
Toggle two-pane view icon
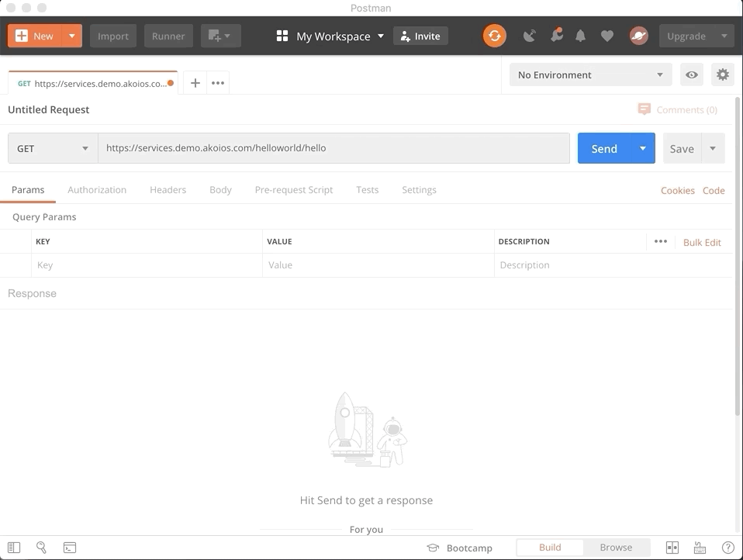point(672,548)
